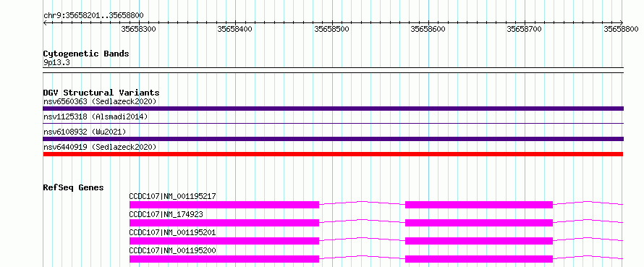The height and width of the screenshot is (267, 644).
Task: Click the 9p13.3 band label
Action: click(x=56, y=63)
